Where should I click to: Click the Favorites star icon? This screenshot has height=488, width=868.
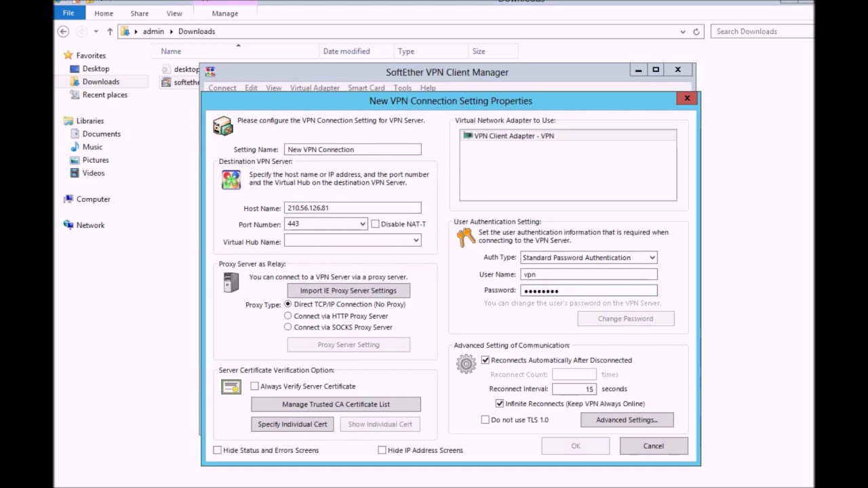68,56
